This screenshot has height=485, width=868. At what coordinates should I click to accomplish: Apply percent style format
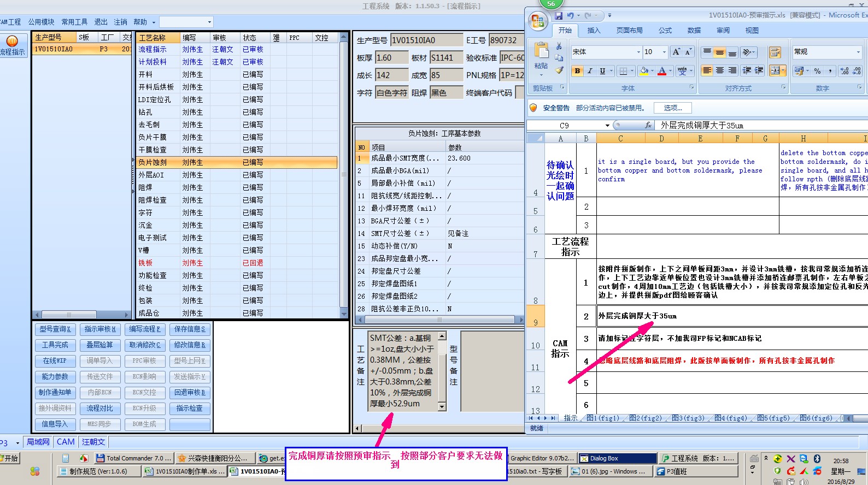click(818, 70)
